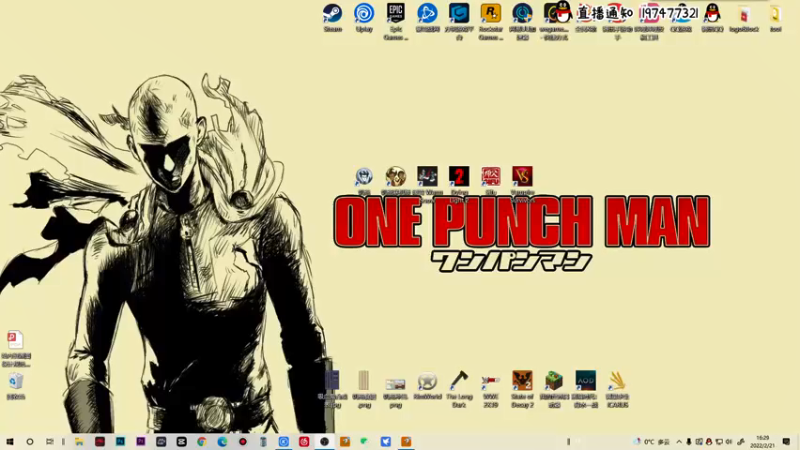
Task: Click the microphone icon in system tray
Action: tap(689, 442)
